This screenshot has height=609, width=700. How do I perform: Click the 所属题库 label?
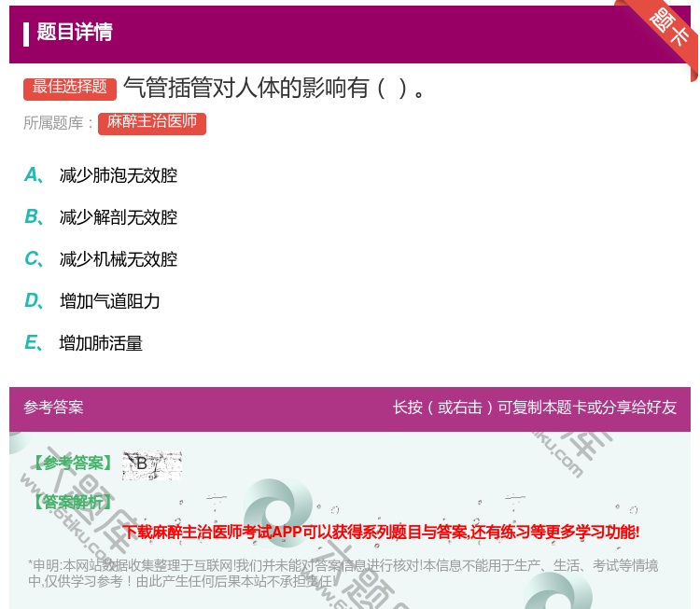point(58,123)
